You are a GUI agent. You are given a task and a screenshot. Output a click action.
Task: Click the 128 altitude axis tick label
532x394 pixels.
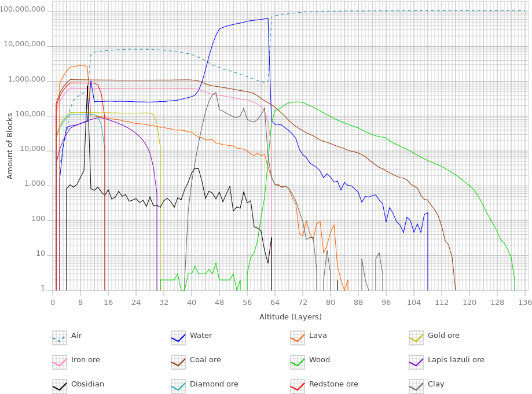point(497,303)
